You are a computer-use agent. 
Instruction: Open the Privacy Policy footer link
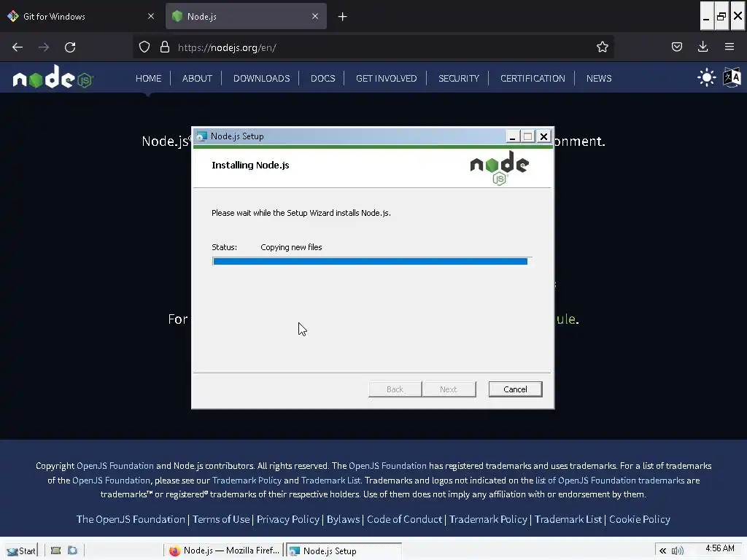(288, 519)
